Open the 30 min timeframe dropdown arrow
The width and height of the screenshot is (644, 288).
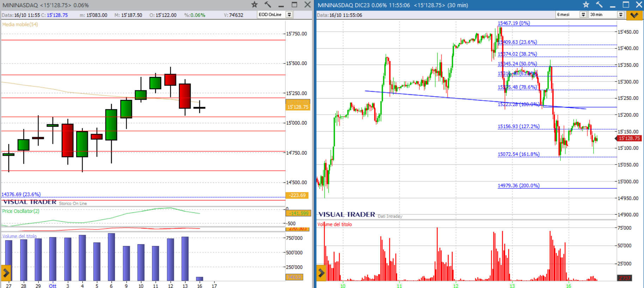point(621,14)
